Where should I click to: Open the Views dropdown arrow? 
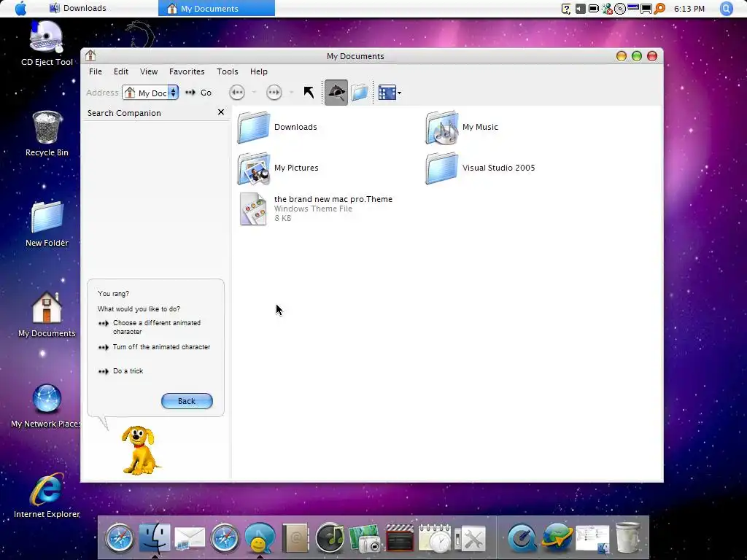click(x=399, y=93)
